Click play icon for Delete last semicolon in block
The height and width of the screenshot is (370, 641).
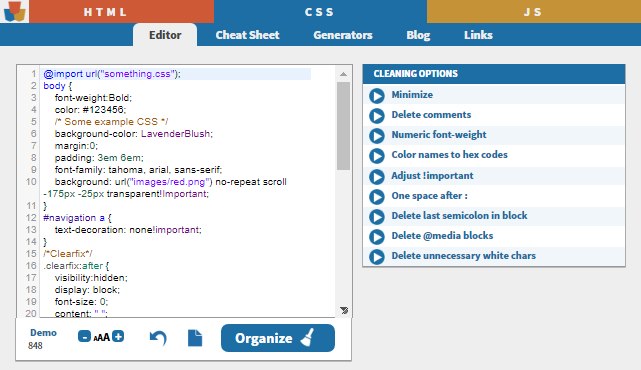[x=377, y=217]
